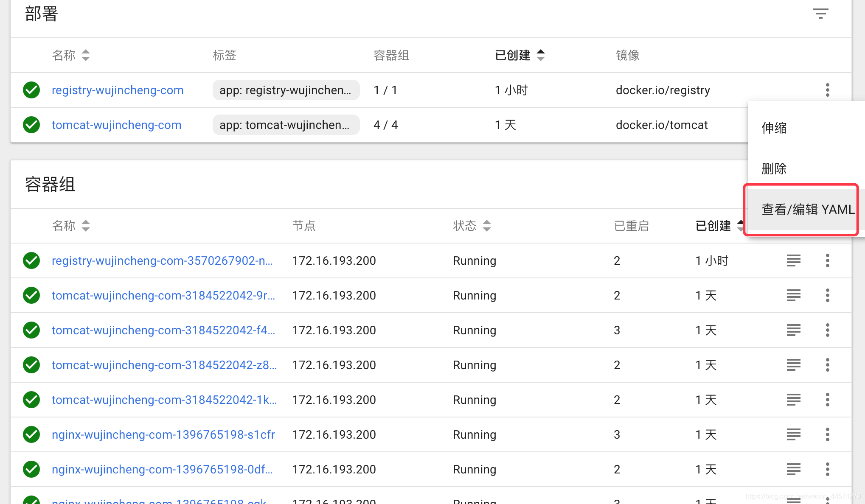Click Running status of registry-wujincheng-com-3570267902 pod
The height and width of the screenshot is (504, 865).
(474, 260)
